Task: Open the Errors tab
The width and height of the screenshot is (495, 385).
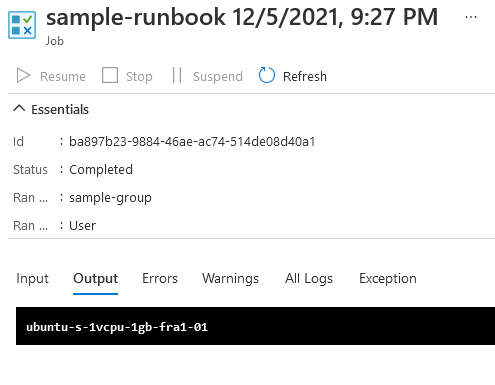Action: click(x=160, y=278)
